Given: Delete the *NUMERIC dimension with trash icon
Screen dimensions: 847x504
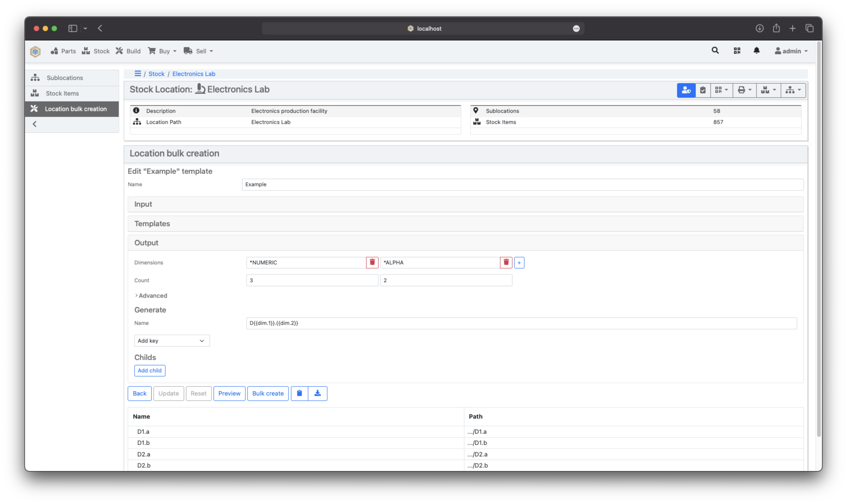Looking at the screenshot, I should 372,262.
